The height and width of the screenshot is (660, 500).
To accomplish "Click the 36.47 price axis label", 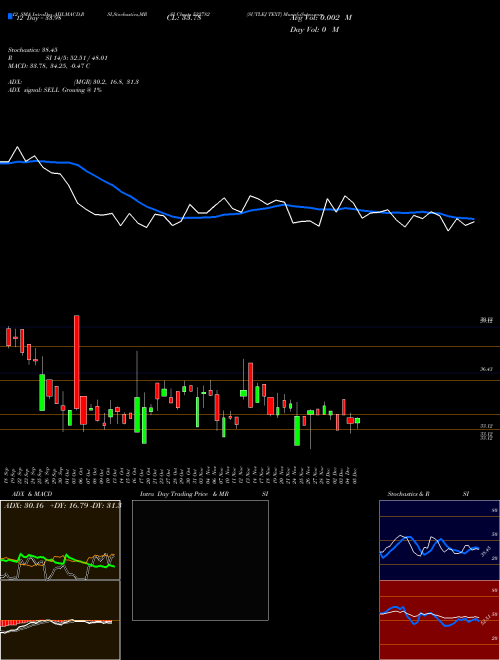I will tap(487, 369).
